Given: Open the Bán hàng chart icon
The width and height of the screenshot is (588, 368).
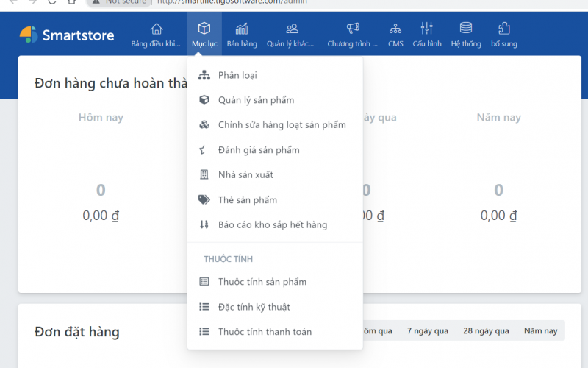Looking at the screenshot, I should (x=242, y=29).
